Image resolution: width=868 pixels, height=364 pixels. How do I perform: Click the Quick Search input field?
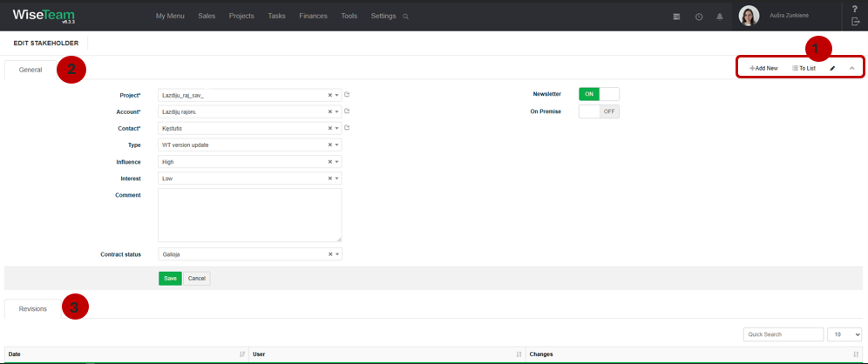pos(783,334)
